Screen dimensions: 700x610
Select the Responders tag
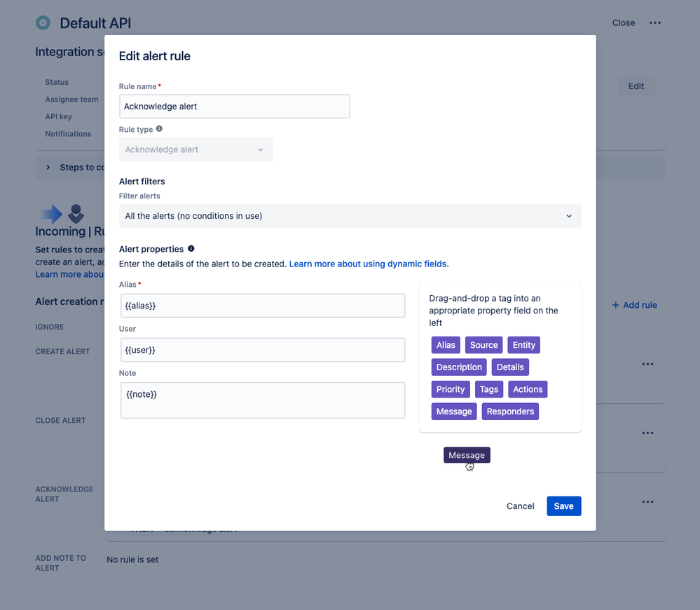tap(510, 412)
